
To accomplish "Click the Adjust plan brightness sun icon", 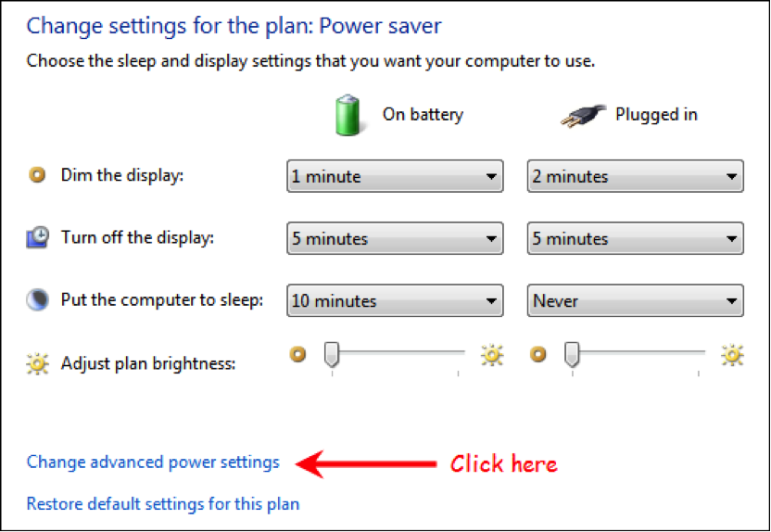I will [x=37, y=364].
